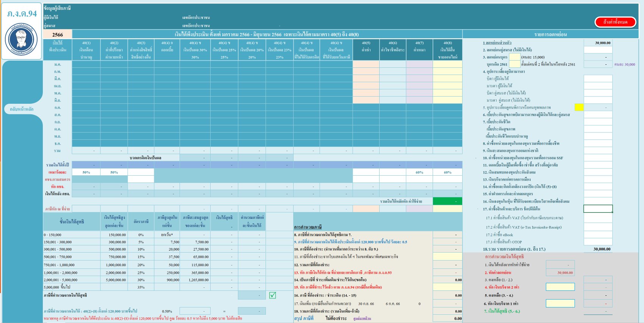Click the red การคำนวณเงินได้สุทธิ heading
Image resolution: width=644 pixels, height=323 pixels.
pyautogui.click(x=505, y=257)
